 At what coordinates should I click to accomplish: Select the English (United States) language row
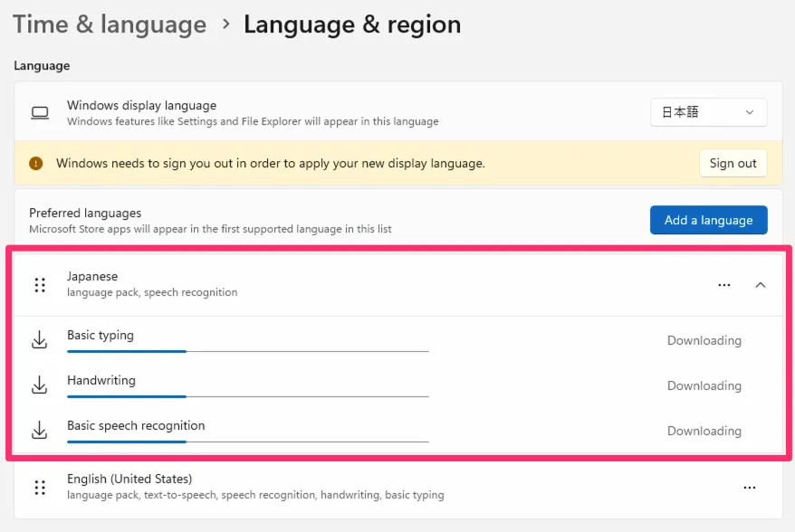click(x=362, y=488)
